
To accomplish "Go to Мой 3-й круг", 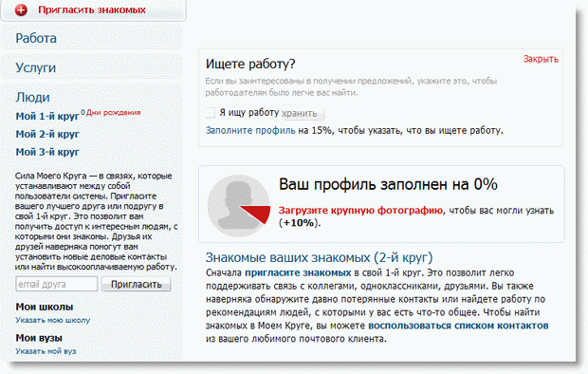I will coord(47,152).
